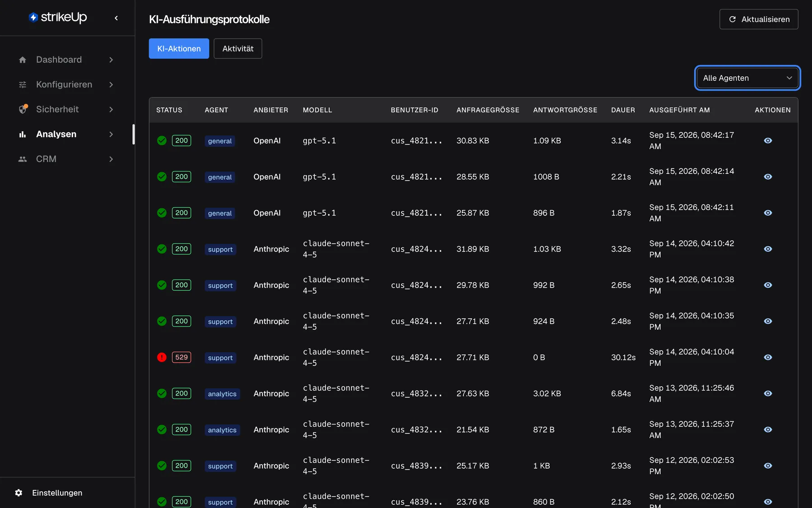
Task: Click green check icon of 11:25:46 AM row
Action: 162,393
